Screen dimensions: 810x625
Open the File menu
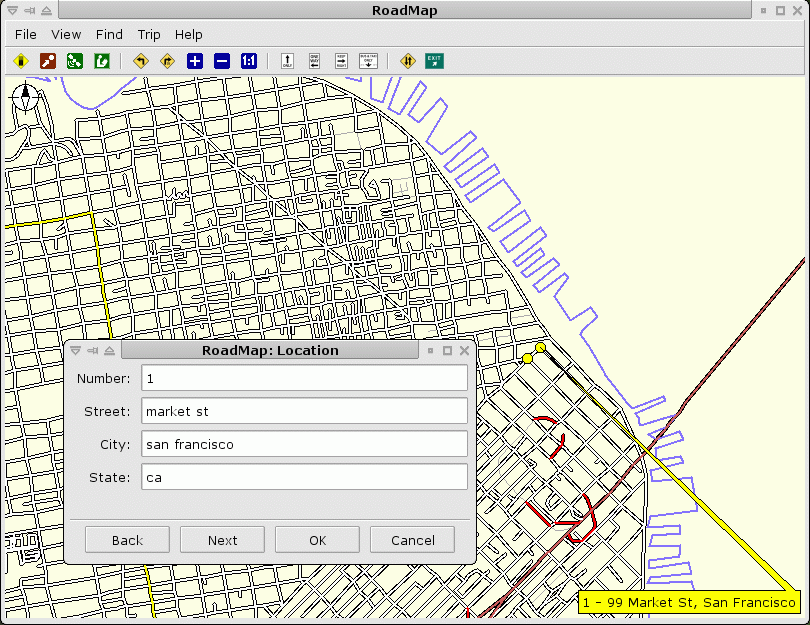[25, 34]
